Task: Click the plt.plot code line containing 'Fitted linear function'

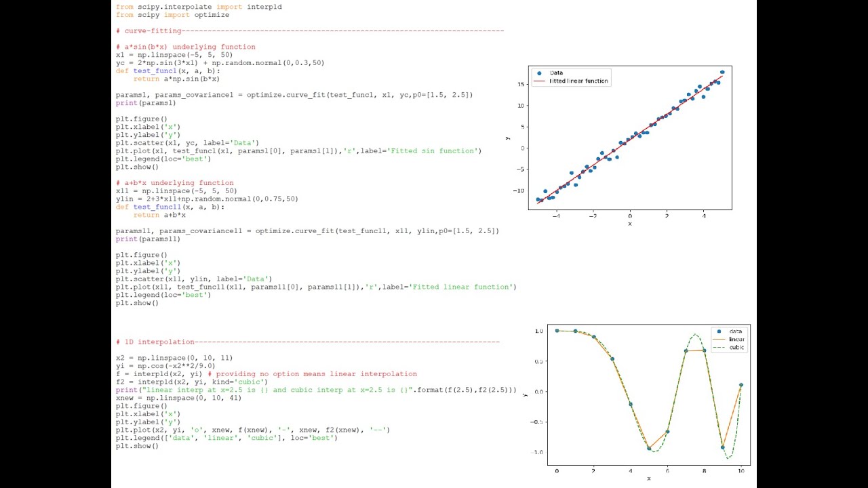Action: pyautogui.click(x=316, y=287)
